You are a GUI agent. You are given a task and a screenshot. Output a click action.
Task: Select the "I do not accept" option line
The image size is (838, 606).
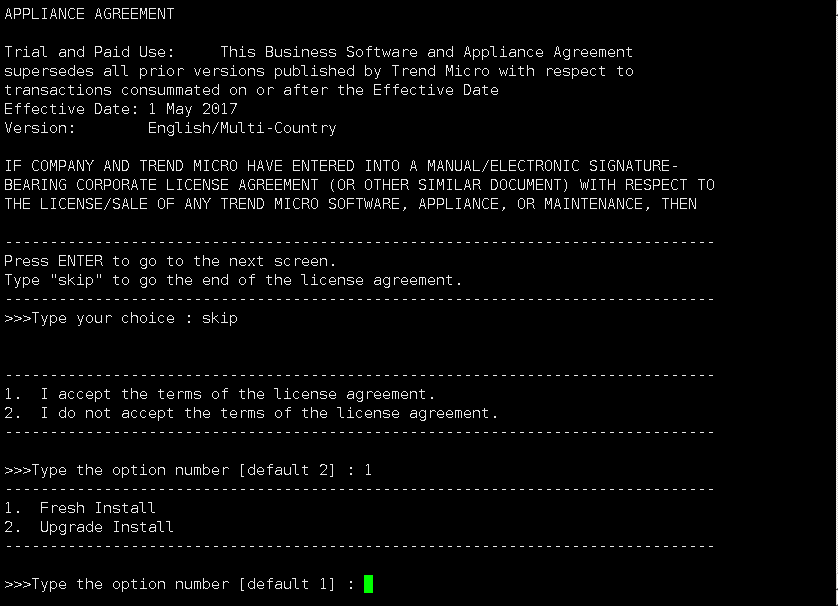tap(251, 413)
